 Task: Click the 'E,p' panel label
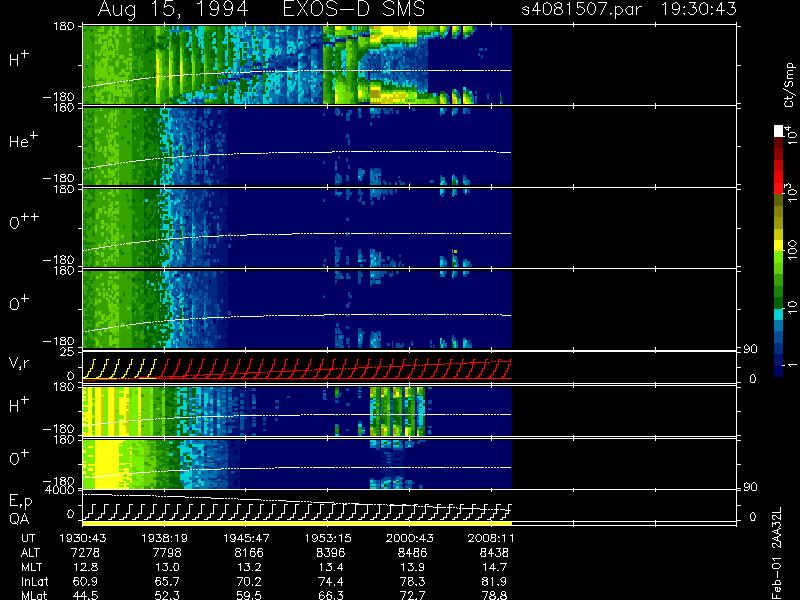(20, 502)
